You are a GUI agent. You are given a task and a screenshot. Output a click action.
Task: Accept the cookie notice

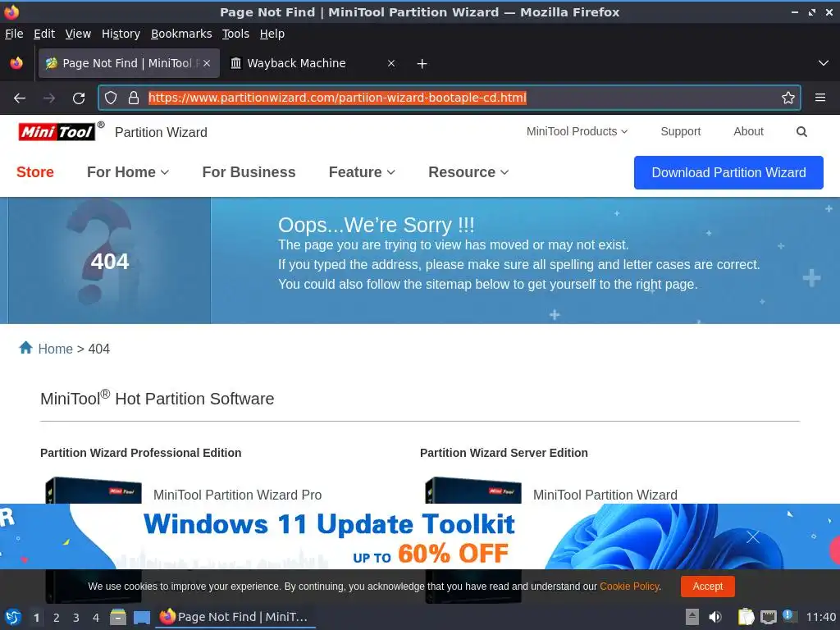tap(707, 586)
